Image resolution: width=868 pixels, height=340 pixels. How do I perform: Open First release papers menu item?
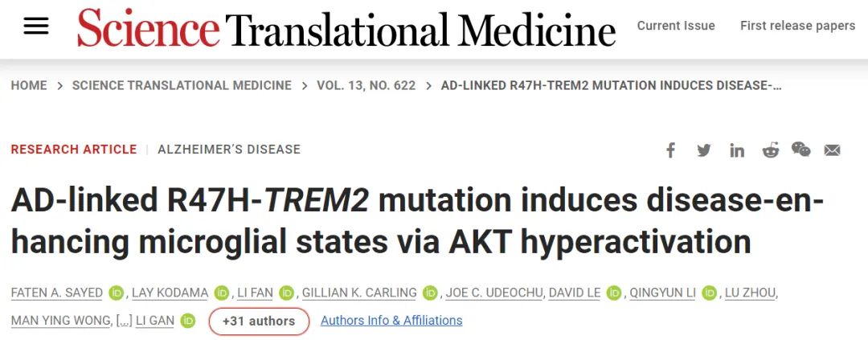pos(798,26)
